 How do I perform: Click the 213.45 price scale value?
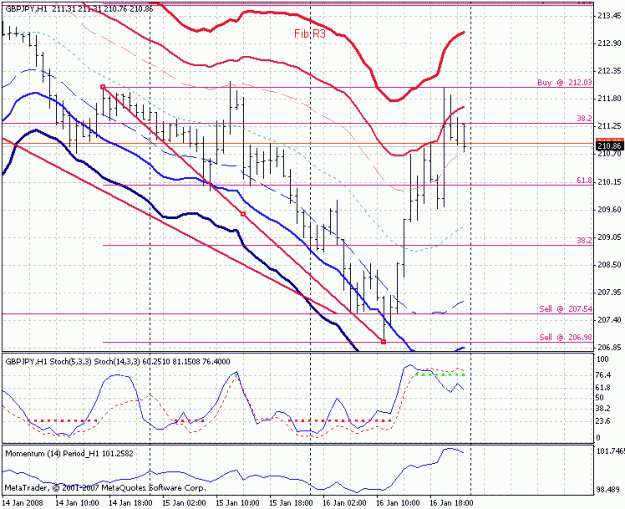point(609,16)
